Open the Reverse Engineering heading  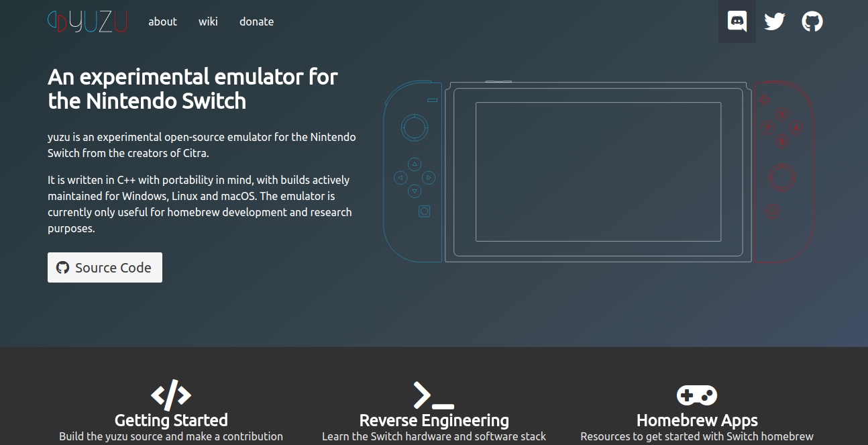434,420
